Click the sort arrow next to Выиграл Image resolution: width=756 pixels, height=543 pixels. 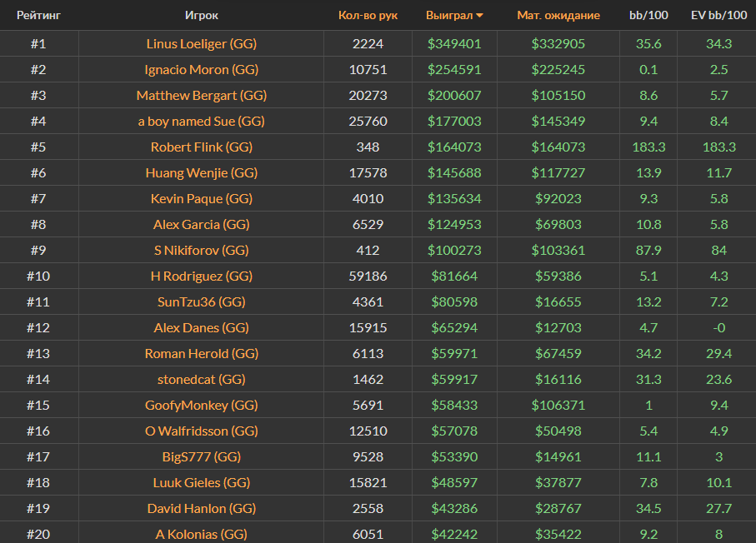point(480,16)
